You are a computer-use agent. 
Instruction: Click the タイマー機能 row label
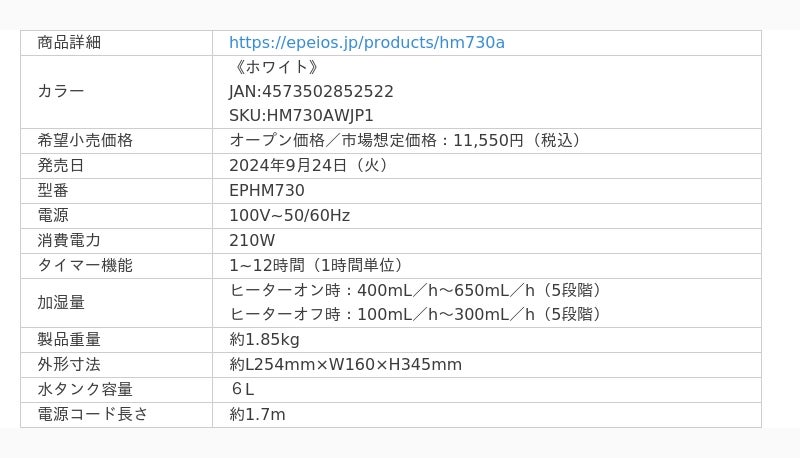[x=85, y=265]
